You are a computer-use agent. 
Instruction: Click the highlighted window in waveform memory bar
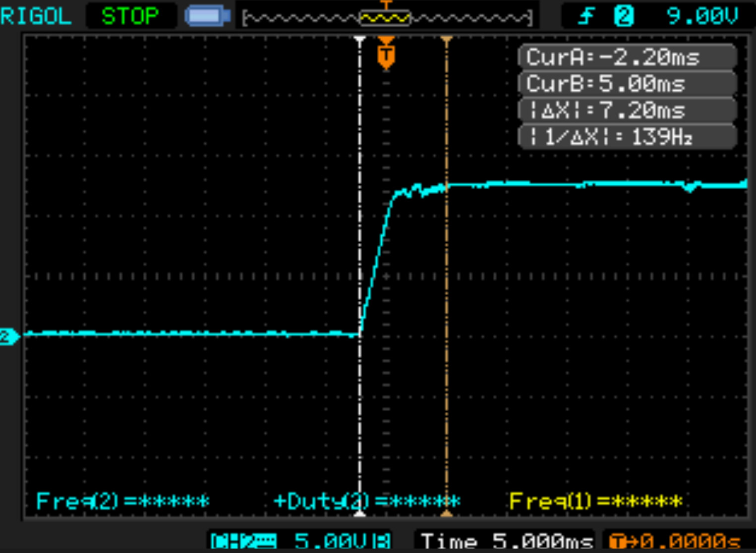point(385,18)
